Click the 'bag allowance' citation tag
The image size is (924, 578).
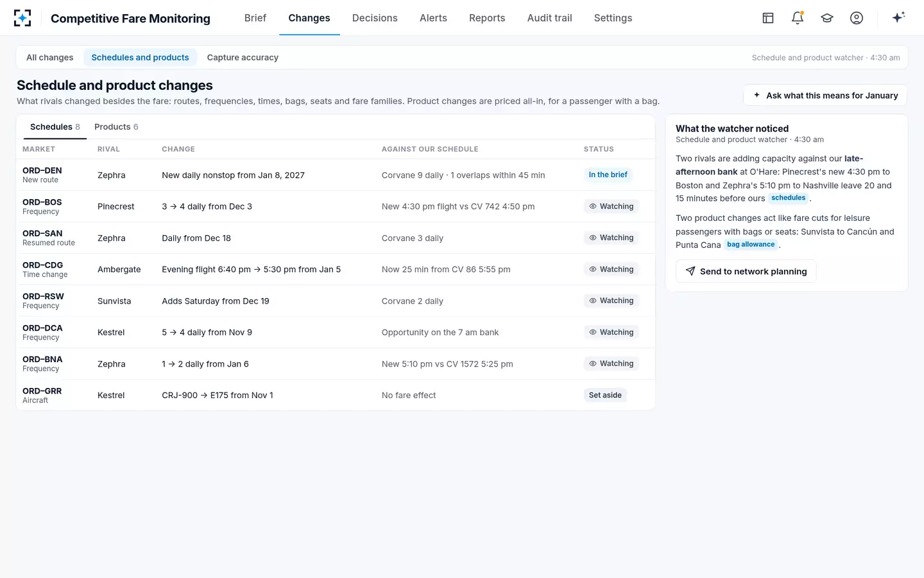(751, 245)
